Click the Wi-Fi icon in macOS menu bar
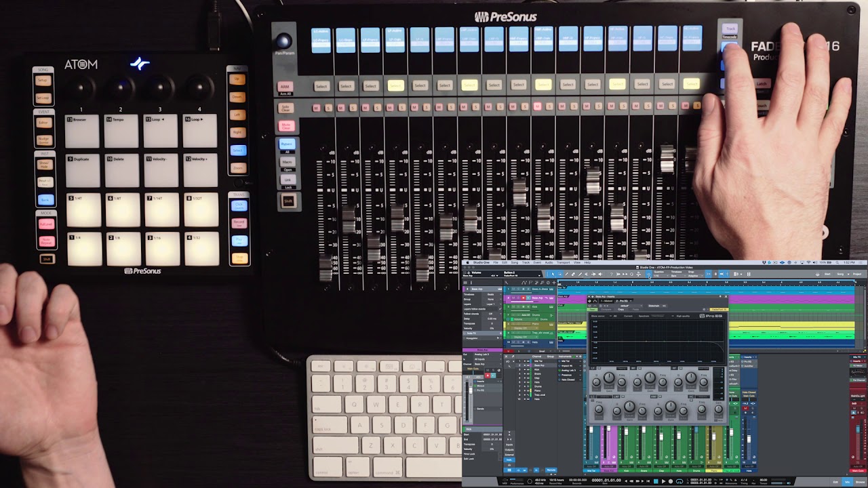Image resolution: width=868 pixels, height=488 pixels. 808,263
